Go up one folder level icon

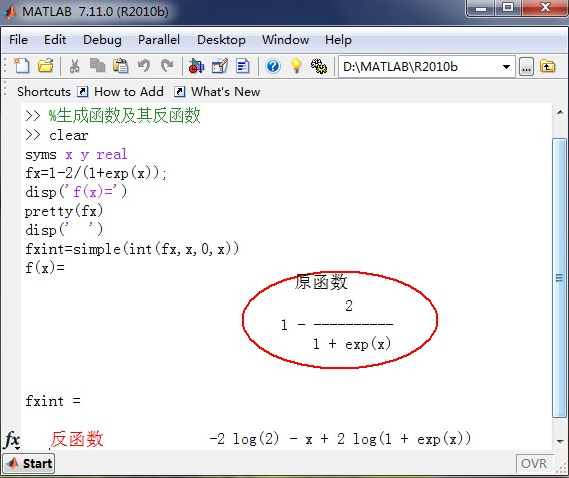click(x=548, y=66)
